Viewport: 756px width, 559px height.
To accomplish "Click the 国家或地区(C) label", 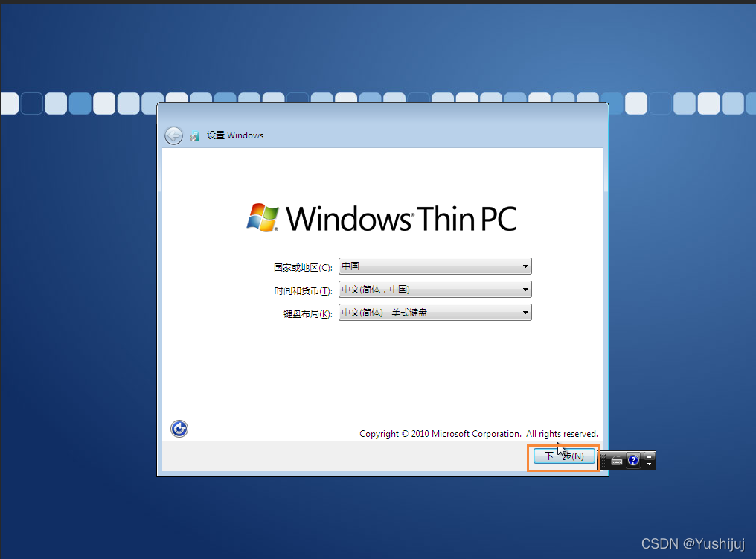I will [x=304, y=268].
